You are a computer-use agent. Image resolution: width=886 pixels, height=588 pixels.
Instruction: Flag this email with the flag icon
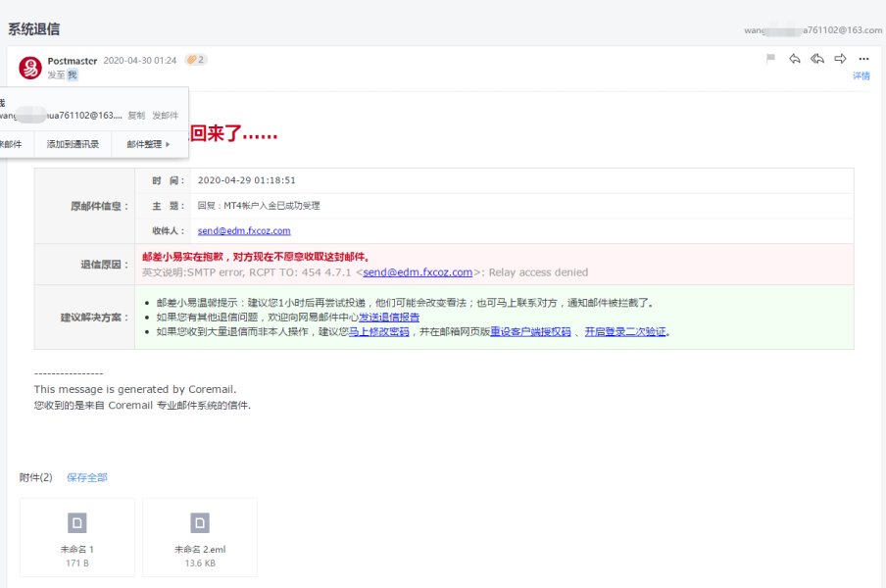point(770,59)
